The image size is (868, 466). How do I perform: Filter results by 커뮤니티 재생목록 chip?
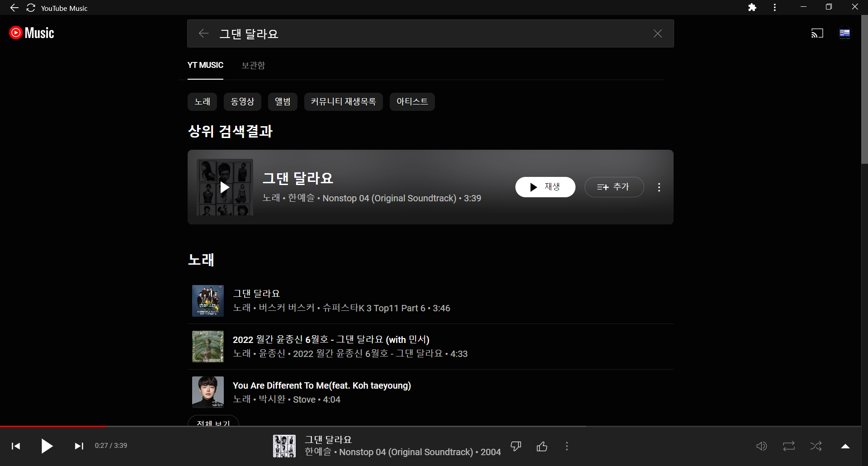point(343,102)
